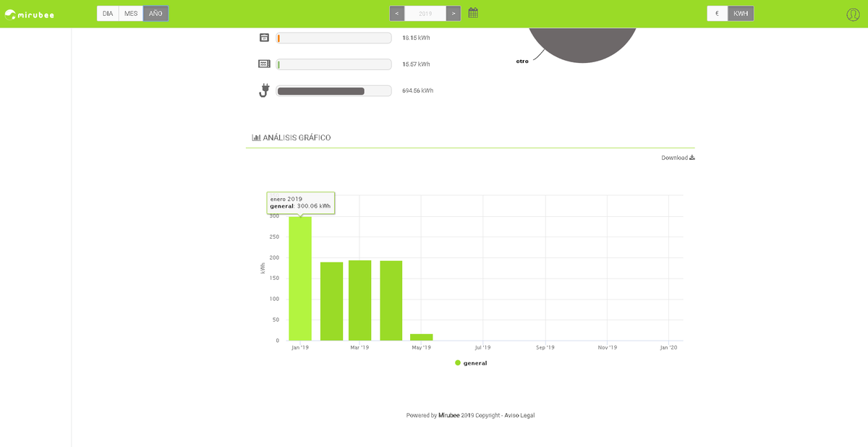This screenshot has width=868, height=447.
Task: Click the 694.56 kWh usage bar
Action: [333, 91]
